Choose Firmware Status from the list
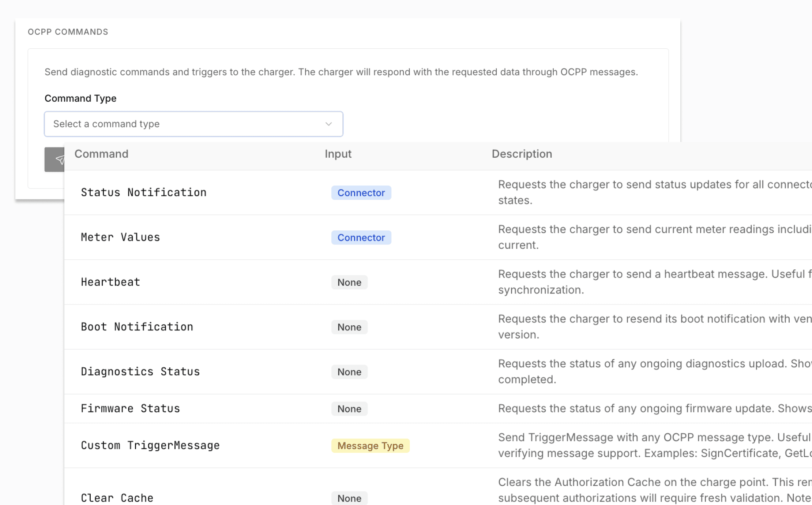The height and width of the screenshot is (505, 812). point(130,408)
